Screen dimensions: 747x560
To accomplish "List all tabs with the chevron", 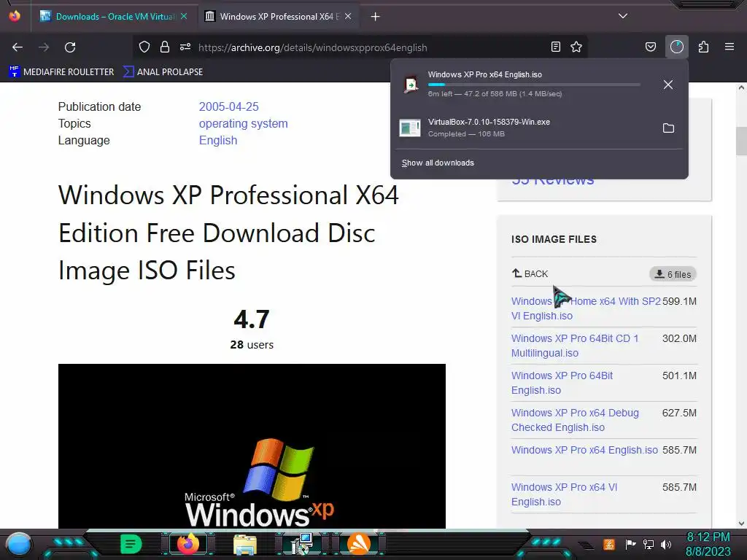I will point(623,16).
